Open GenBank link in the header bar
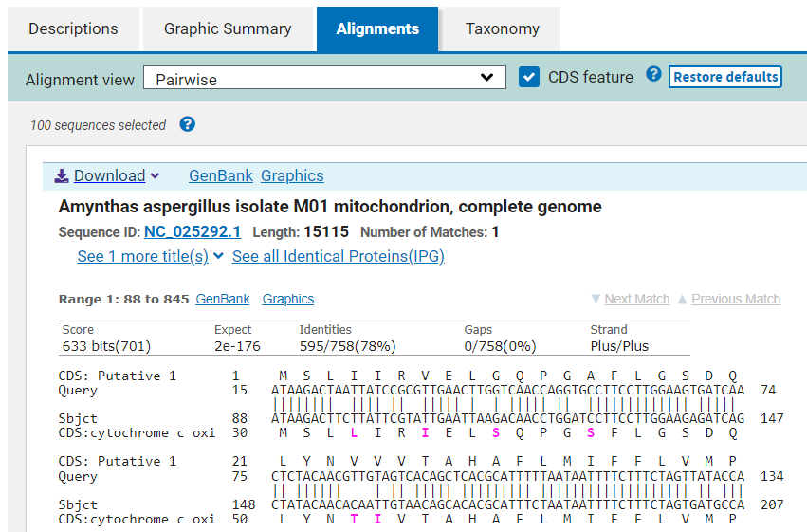This screenshot has height=532, width=807. 221,175
